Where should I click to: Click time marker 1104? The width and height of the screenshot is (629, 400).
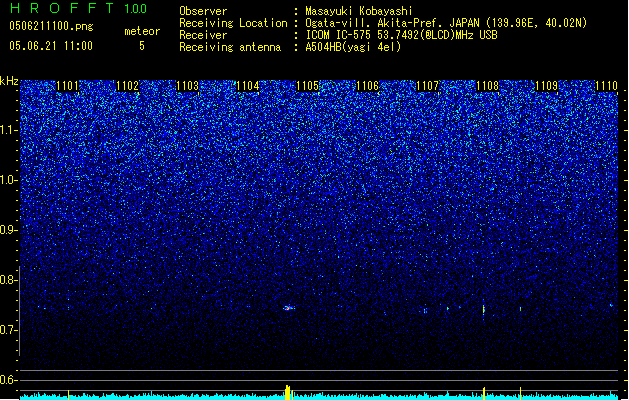click(248, 86)
